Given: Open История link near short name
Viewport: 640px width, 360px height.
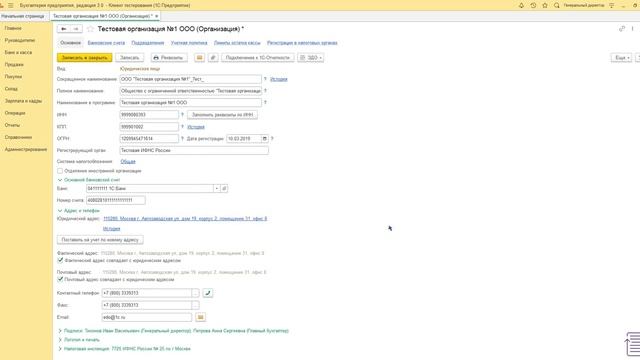Looking at the screenshot, I should coord(279,79).
